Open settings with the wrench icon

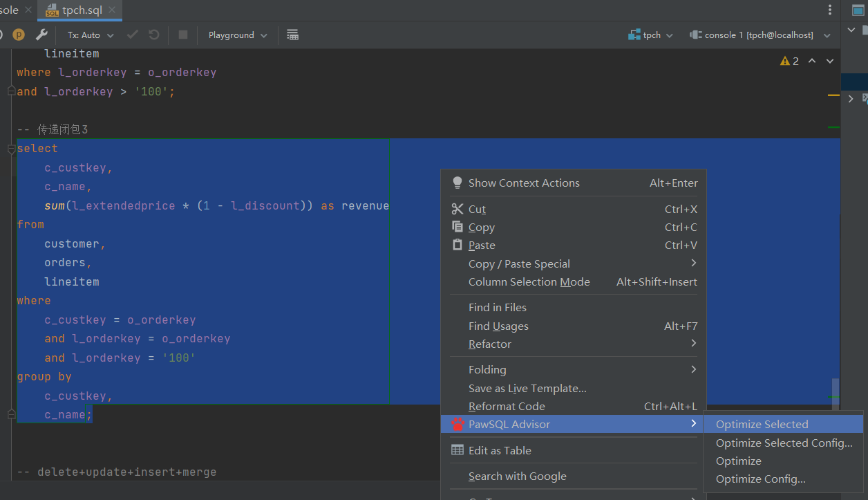[41, 35]
